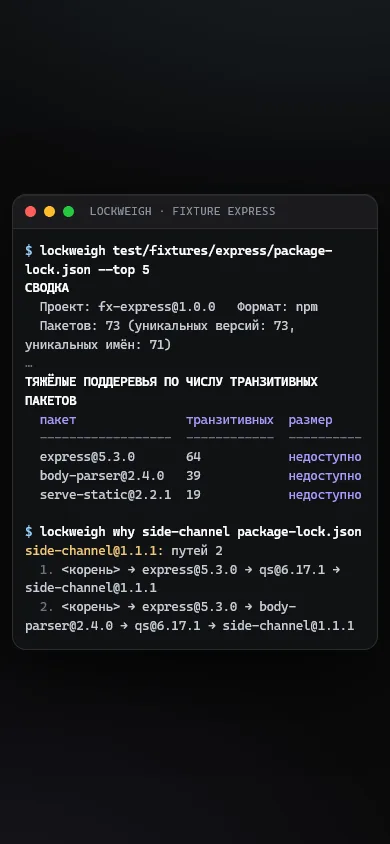Click the transitive count 39
390x844 pixels.
pyautogui.click(x=193, y=476)
